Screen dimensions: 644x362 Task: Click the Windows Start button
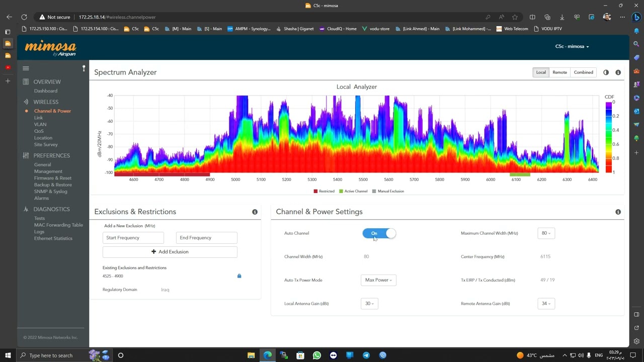(x=8, y=355)
